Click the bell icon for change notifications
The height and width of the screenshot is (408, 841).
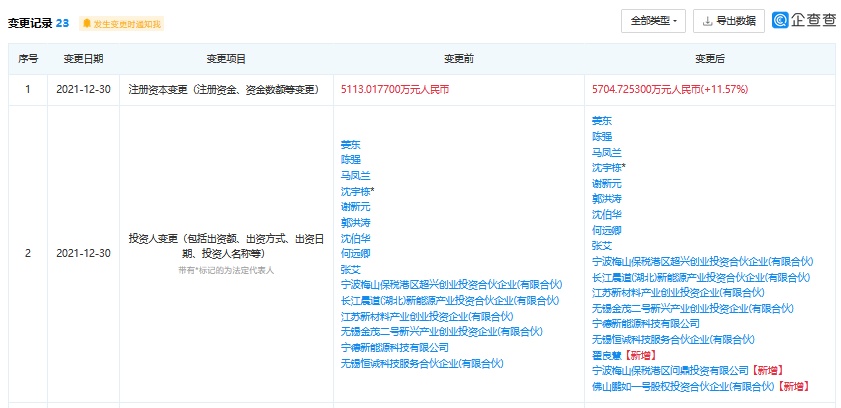click(86, 24)
